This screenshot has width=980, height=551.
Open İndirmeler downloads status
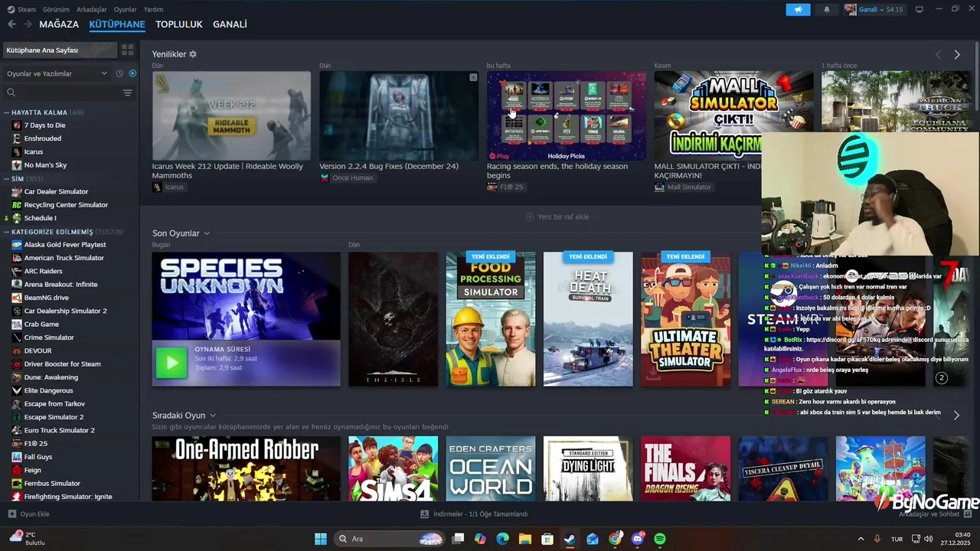coord(474,514)
